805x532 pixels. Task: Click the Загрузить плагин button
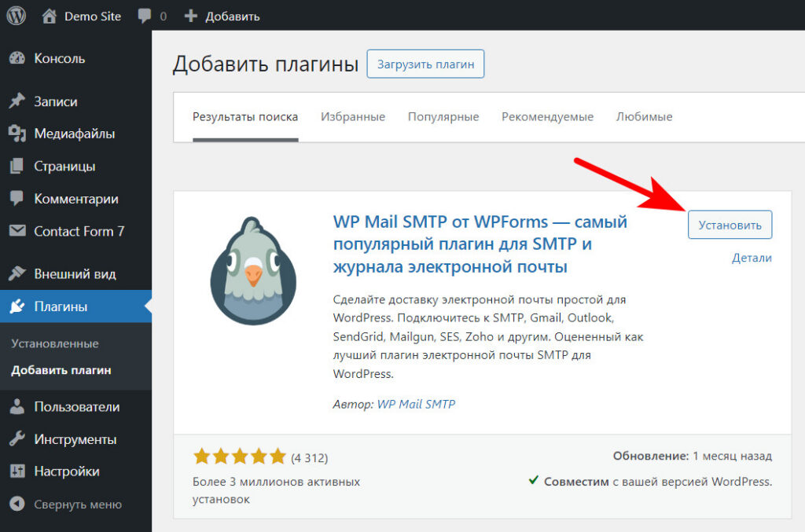pyautogui.click(x=425, y=64)
